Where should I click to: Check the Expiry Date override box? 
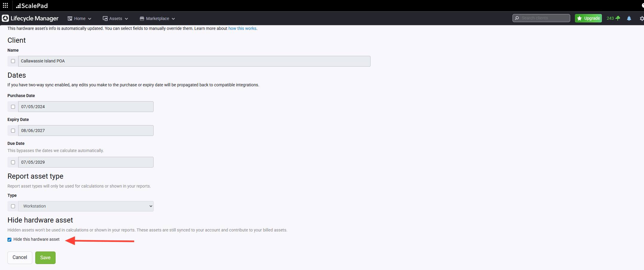point(13,131)
